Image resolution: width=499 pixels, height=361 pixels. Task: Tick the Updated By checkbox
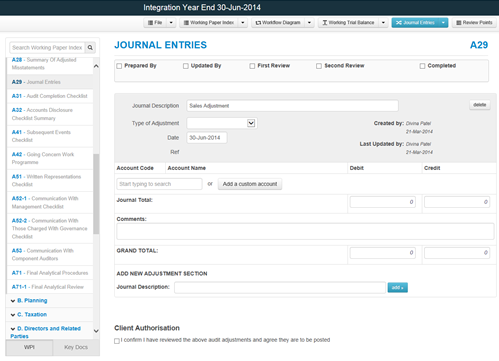click(x=186, y=66)
